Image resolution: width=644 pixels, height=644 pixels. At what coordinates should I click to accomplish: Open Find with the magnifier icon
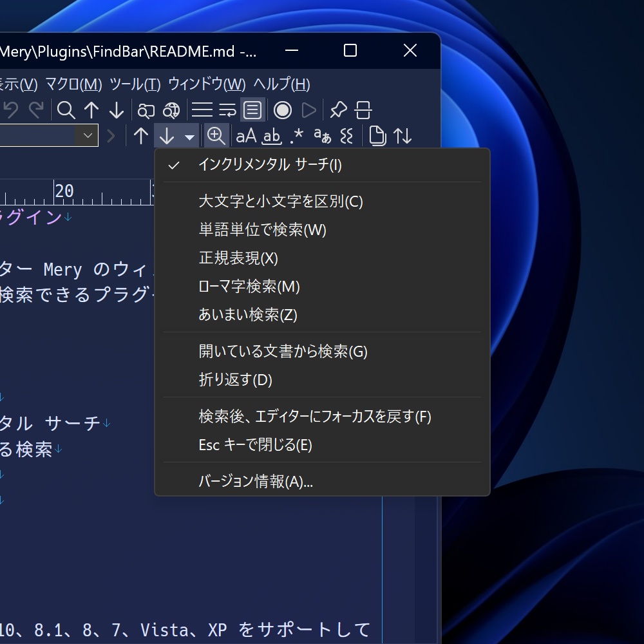pyautogui.click(x=66, y=110)
